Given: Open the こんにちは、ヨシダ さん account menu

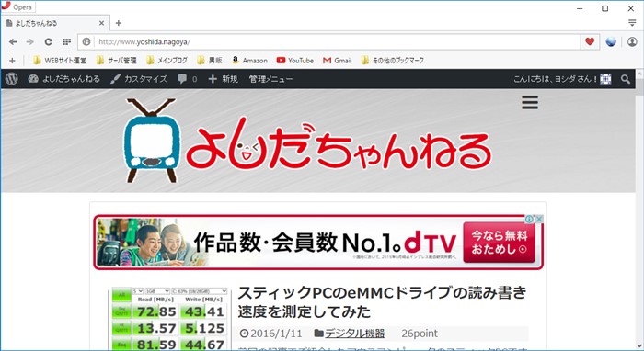Looking at the screenshot, I should click(x=562, y=79).
